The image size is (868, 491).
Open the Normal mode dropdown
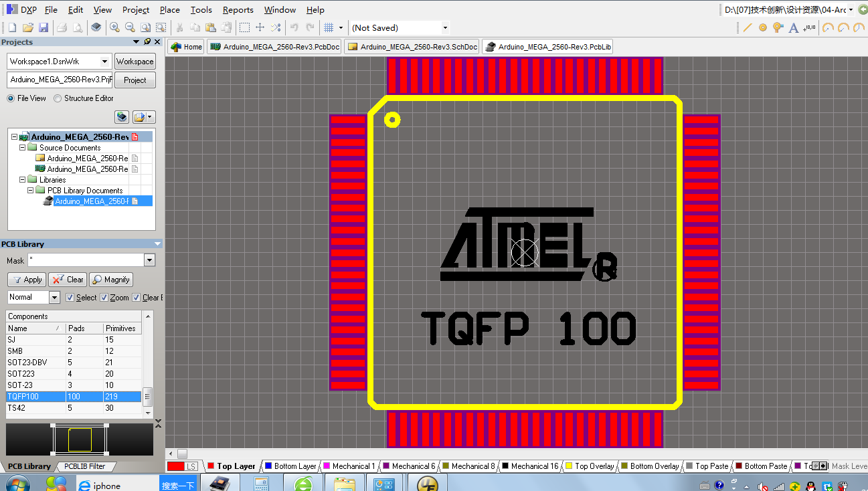(x=54, y=297)
